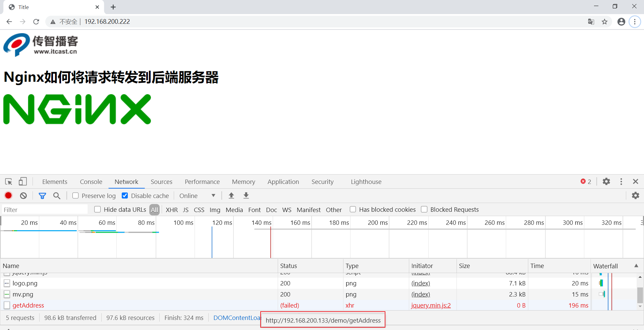
Task: Open the Online throttling dropdown
Action: 197,196
